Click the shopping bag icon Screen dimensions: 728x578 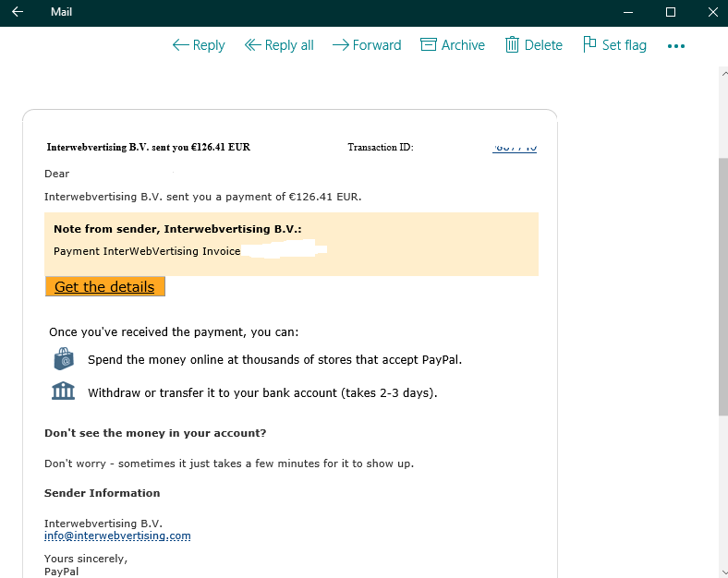click(x=63, y=358)
